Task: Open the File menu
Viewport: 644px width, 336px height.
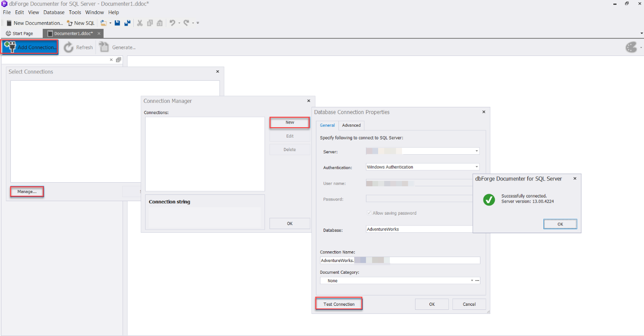Action: tap(7, 12)
